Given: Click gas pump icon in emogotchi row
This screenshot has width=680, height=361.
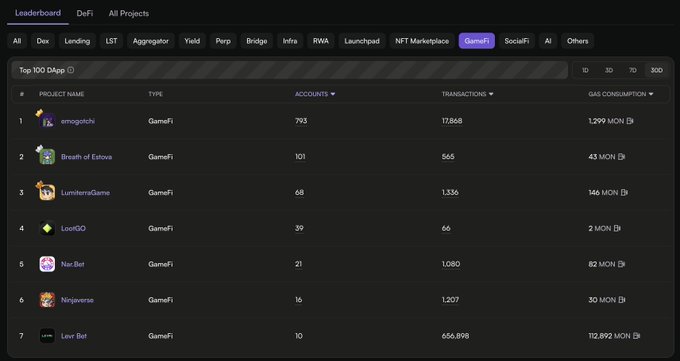Looking at the screenshot, I should [630, 121].
